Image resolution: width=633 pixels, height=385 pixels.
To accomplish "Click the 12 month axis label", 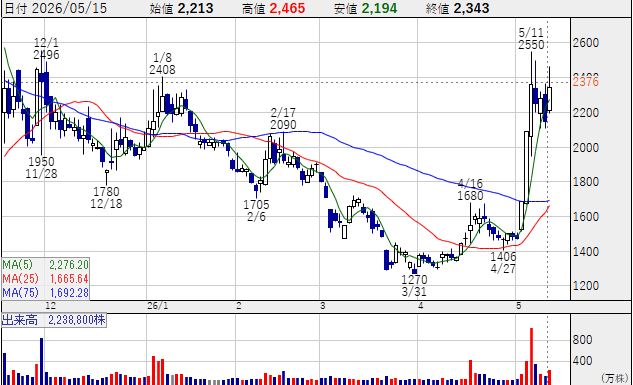I will pos(50,306).
